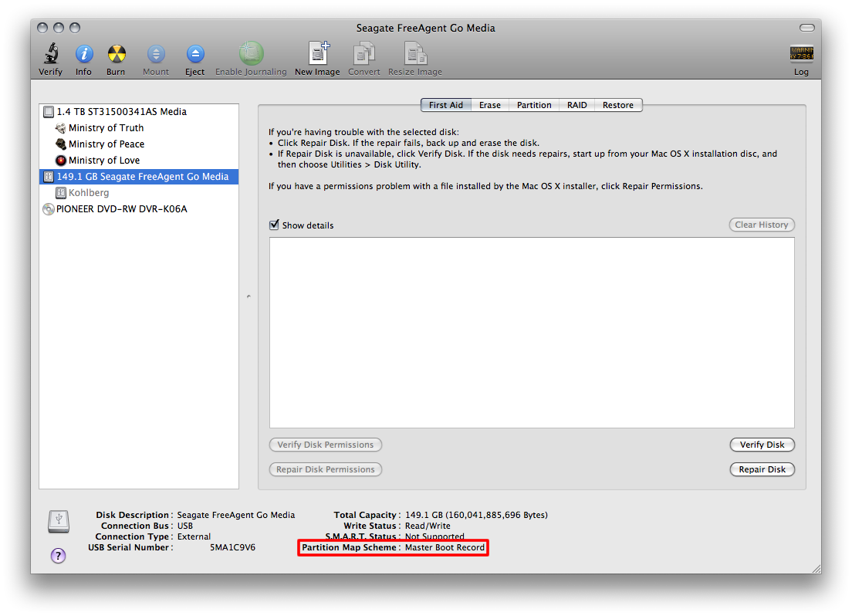
Task: Click the sidebar splitter handle dot
Action: click(248, 296)
